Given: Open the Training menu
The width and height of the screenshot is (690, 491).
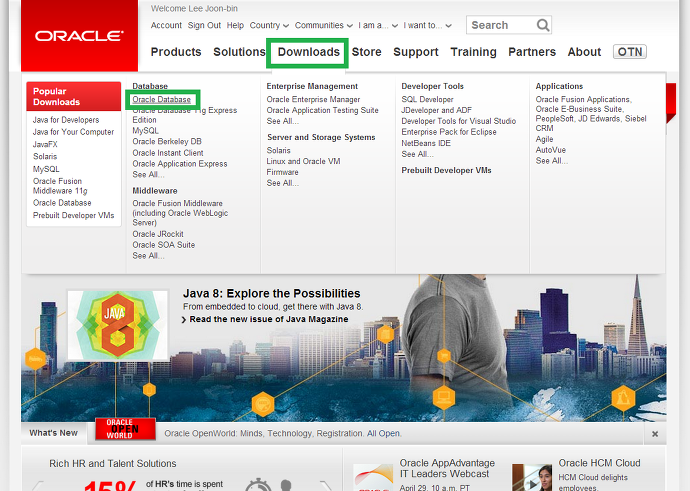Looking at the screenshot, I should coord(473,52).
